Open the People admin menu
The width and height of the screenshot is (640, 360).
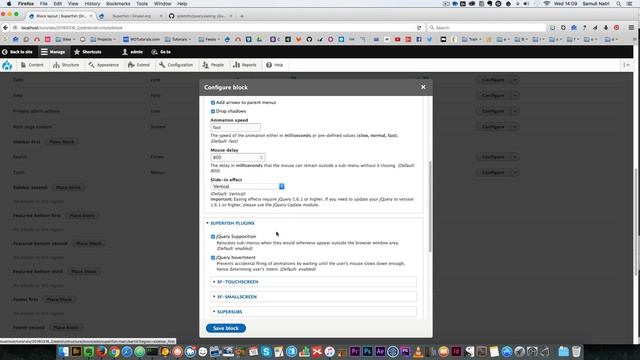tap(213, 65)
